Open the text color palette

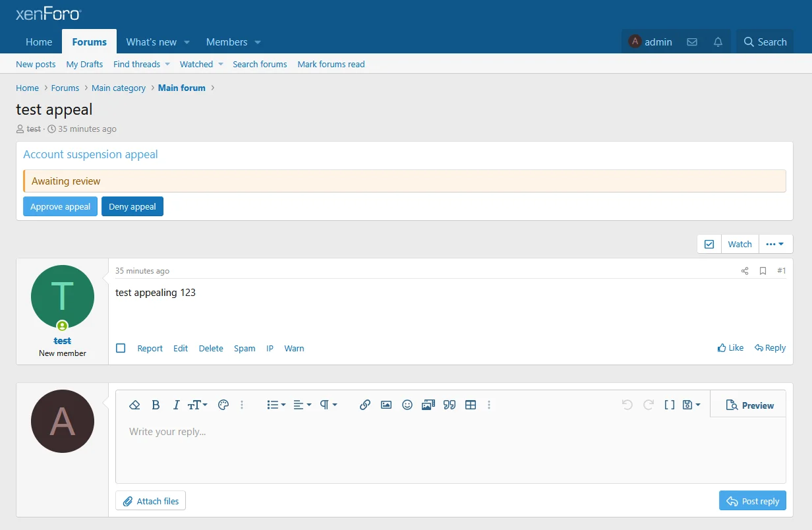(223, 405)
